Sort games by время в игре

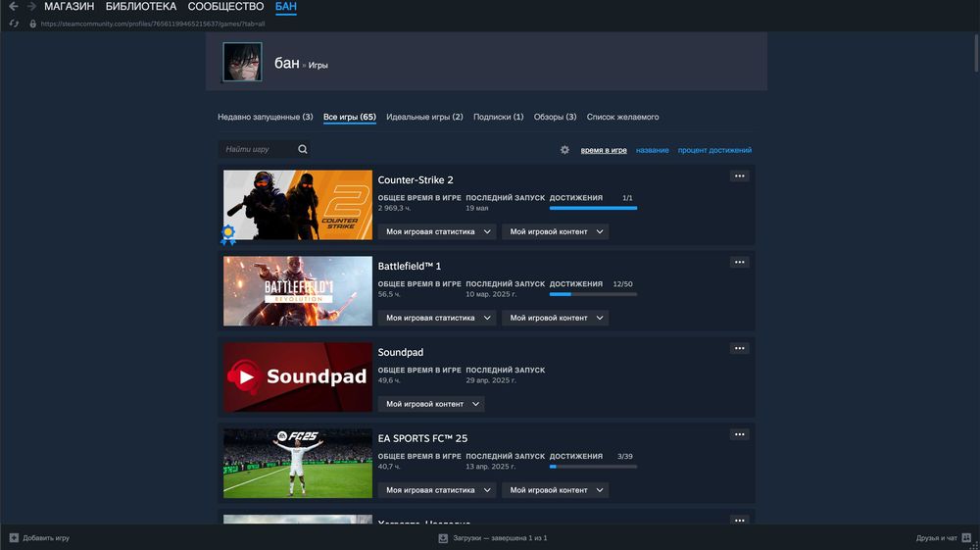click(x=604, y=150)
